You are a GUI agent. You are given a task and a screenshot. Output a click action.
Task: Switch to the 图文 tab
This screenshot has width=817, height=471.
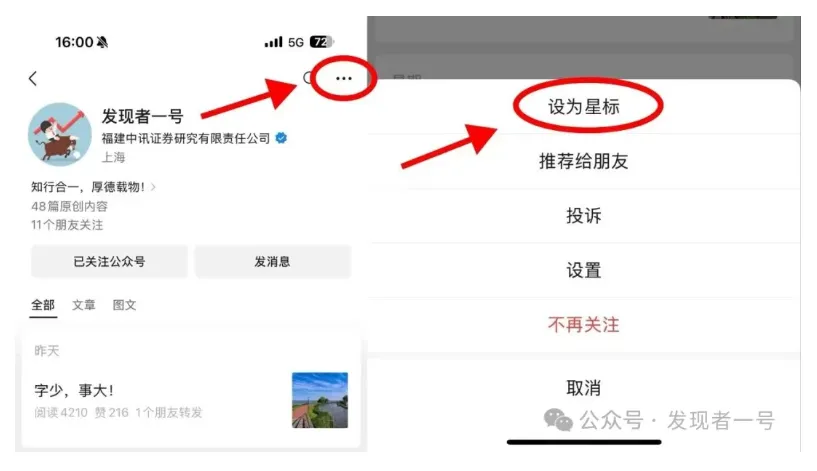pos(125,305)
